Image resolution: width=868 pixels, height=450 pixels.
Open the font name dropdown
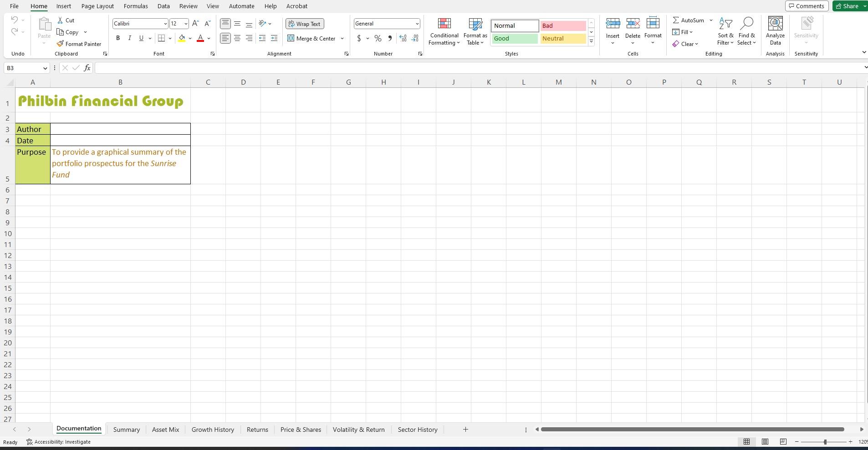tap(165, 24)
